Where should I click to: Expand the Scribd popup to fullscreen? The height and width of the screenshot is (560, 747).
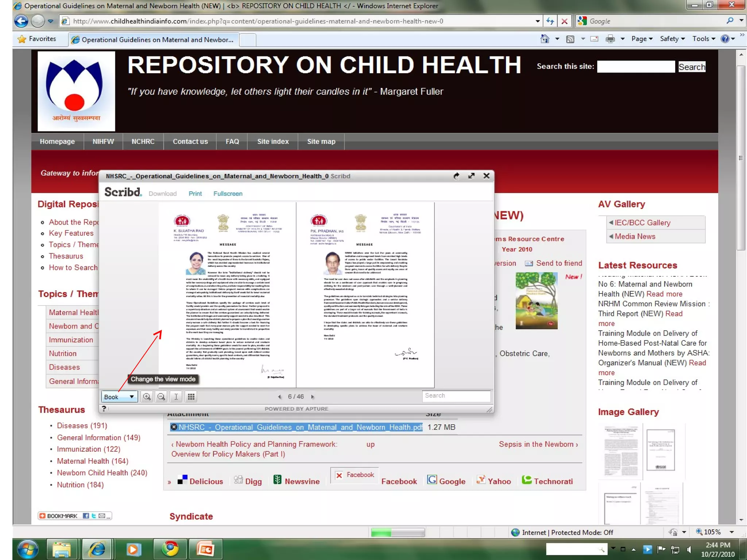(471, 176)
